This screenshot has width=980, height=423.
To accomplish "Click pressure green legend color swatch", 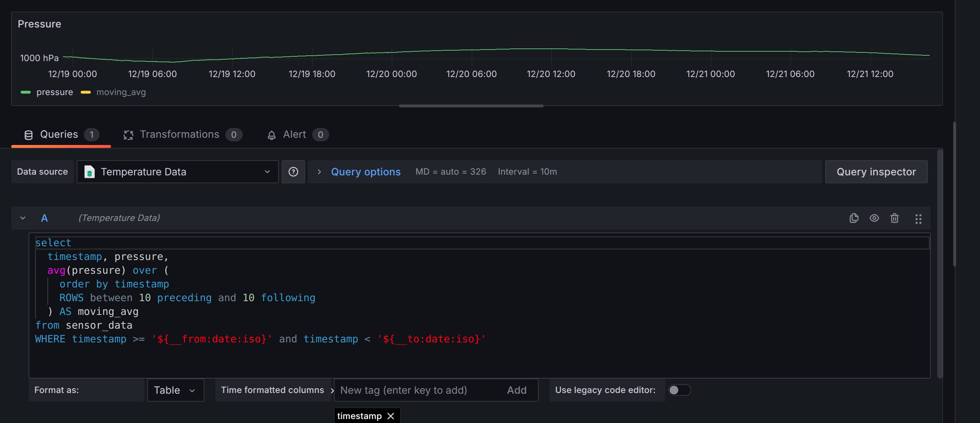I will 26,92.
